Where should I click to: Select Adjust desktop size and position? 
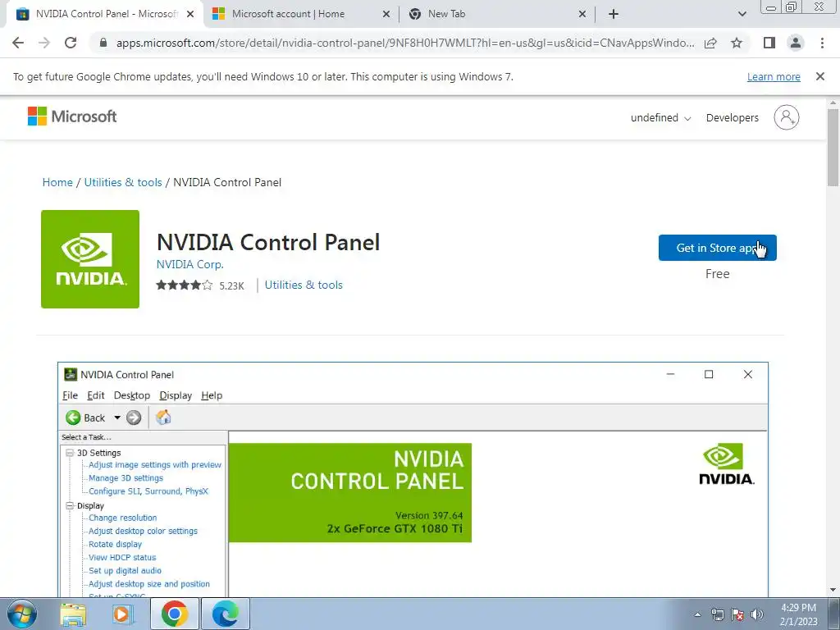pyautogui.click(x=149, y=584)
